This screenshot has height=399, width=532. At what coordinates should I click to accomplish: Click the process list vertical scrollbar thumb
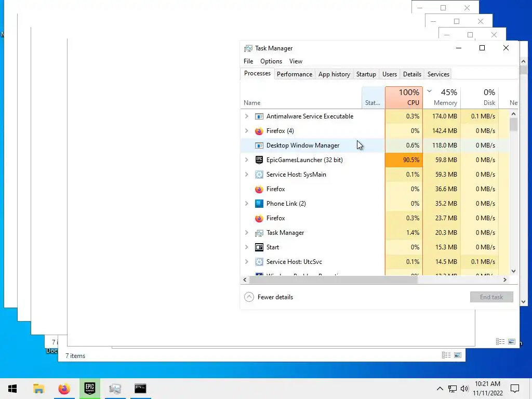click(x=513, y=125)
